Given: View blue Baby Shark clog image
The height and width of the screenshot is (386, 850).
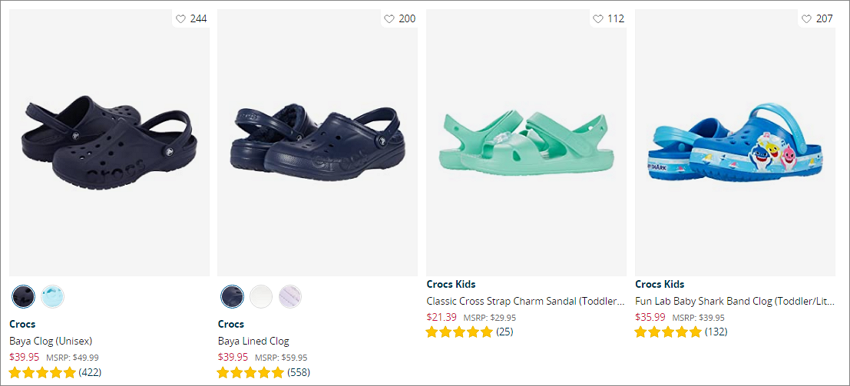Looking at the screenshot, I should click(x=735, y=143).
